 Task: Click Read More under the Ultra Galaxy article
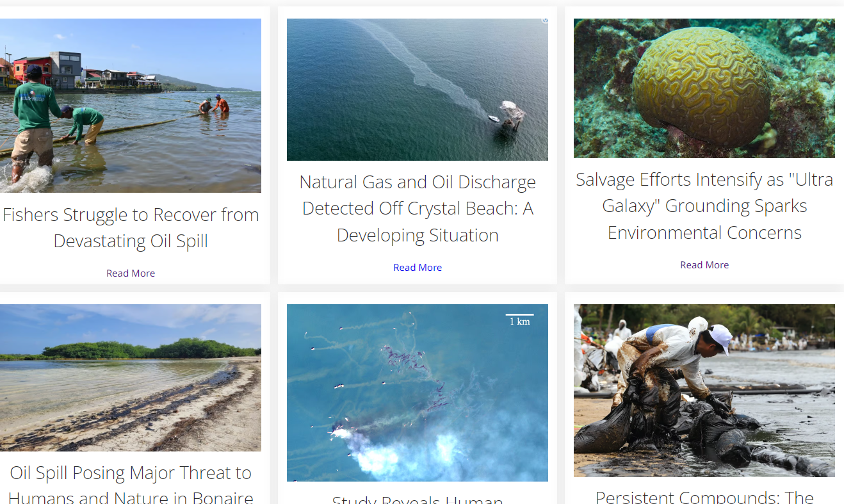tap(704, 265)
